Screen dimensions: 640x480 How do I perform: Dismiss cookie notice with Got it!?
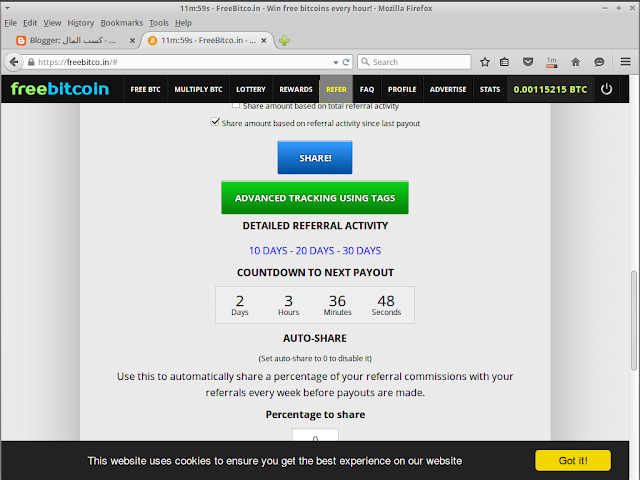click(573, 460)
